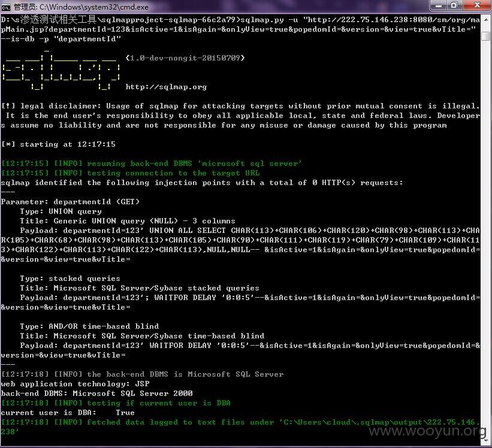Click the 'Type: UNION query' line
This screenshot has height=448, width=492.
point(61,211)
